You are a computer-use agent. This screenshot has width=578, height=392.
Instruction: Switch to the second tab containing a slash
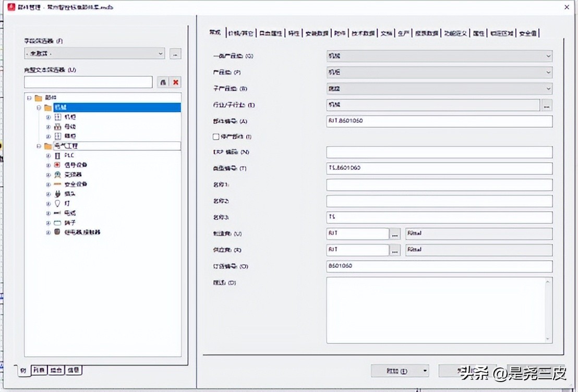240,33
